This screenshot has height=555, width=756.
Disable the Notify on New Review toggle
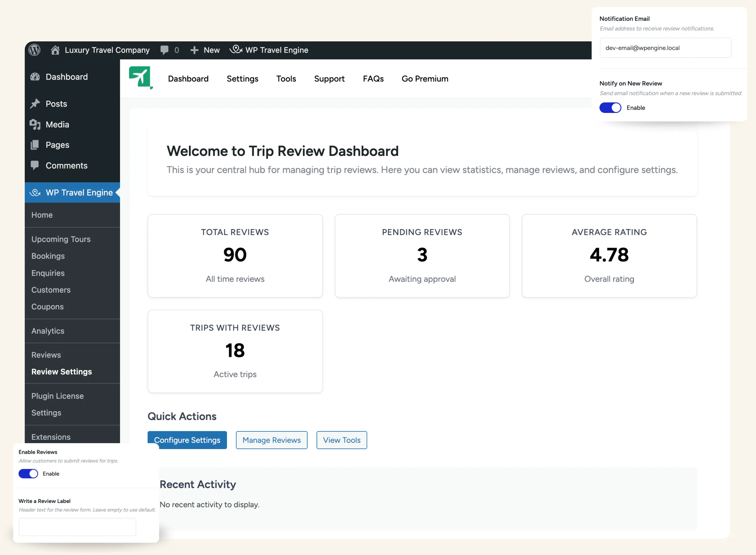click(x=610, y=108)
